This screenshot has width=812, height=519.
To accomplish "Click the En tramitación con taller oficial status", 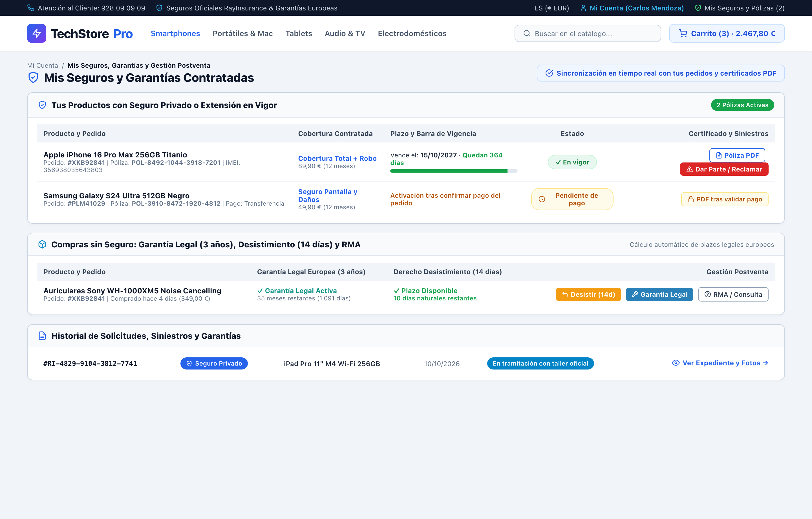I will pos(540,363).
